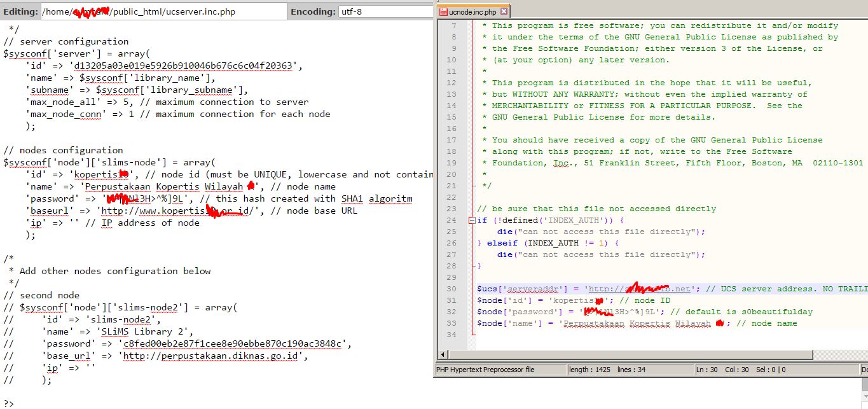Click line number 7 in Notepad++ margin
This screenshot has height=409, width=868.
point(453,25)
